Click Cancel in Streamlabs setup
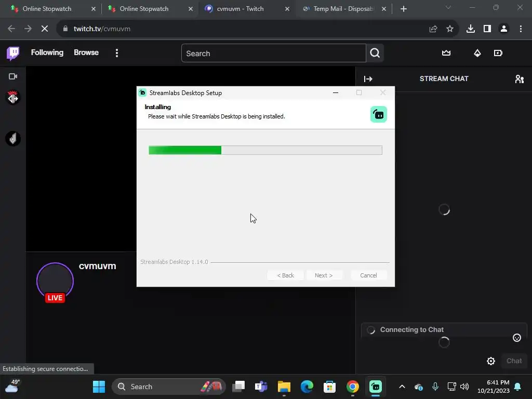532x399 pixels. click(x=368, y=275)
